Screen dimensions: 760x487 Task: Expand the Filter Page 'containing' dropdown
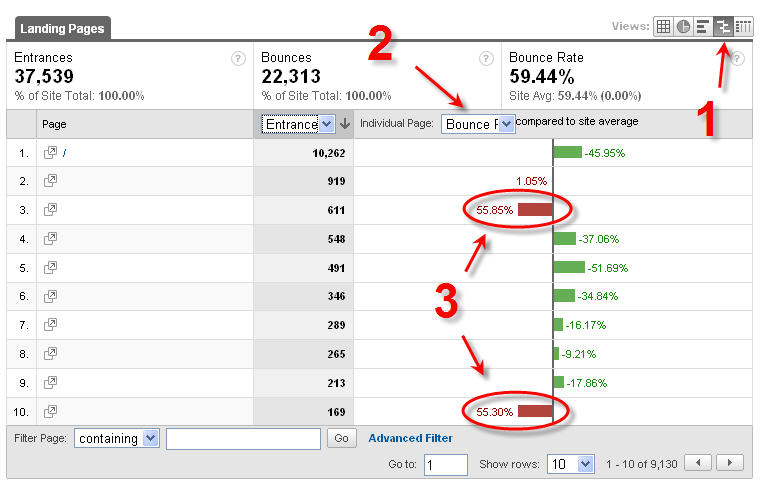point(116,438)
